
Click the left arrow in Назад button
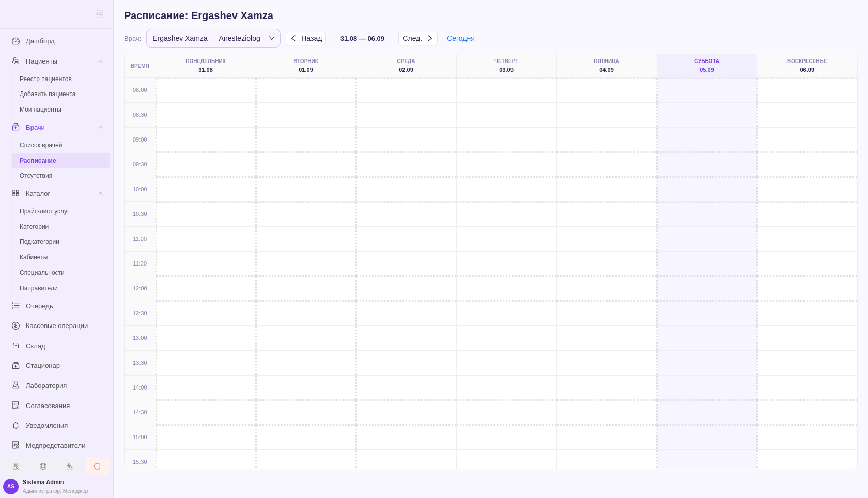pyautogui.click(x=293, y=38)
